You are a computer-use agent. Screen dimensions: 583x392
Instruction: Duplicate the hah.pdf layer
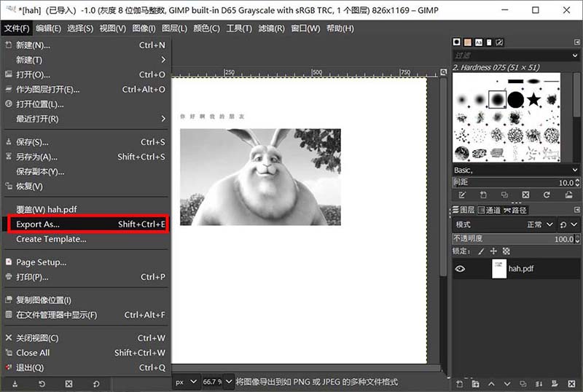tap(523, 384)
